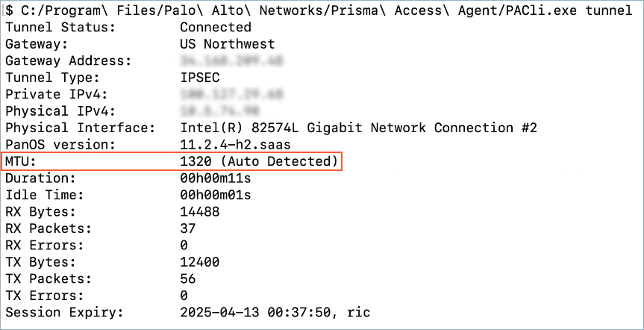Click the Idle Time value "00h00m01s"
644x330 pixels.
(216, 196)
